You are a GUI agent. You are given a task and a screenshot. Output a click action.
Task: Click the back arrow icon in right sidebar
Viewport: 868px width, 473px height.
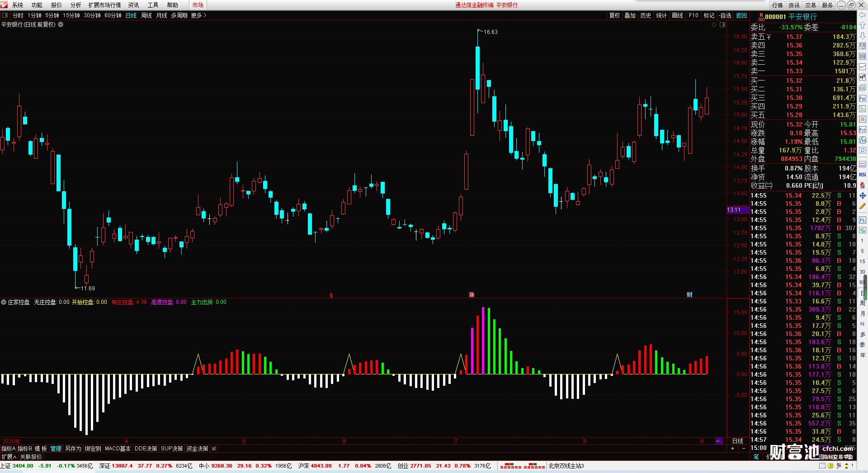863,14
